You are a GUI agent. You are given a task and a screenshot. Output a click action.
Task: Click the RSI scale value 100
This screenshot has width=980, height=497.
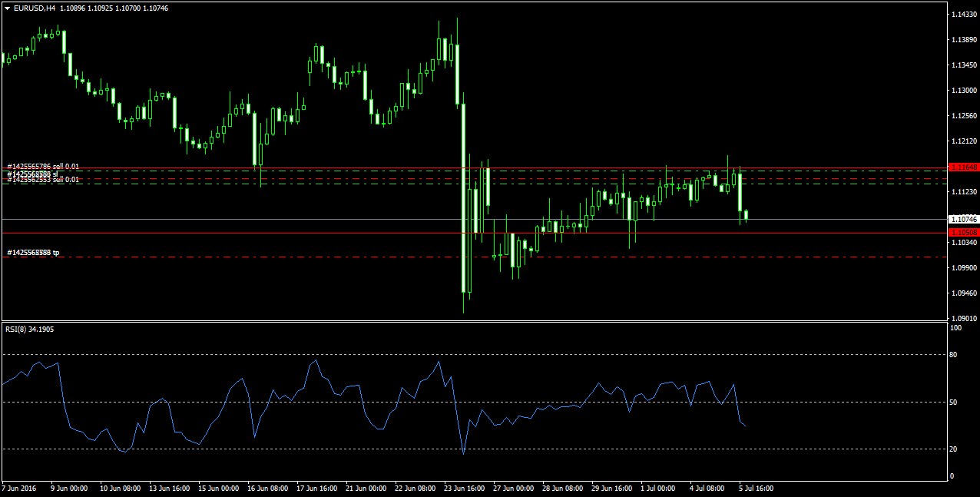click(956, 329)
